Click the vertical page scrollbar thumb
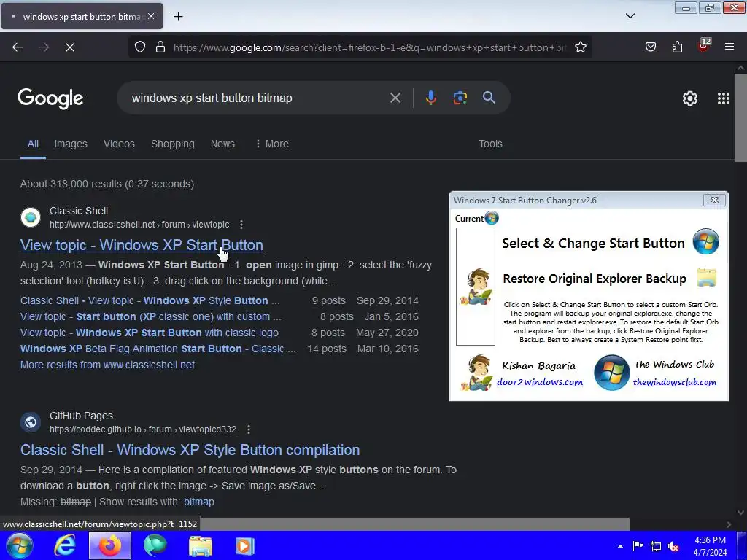747x560 pixels. (x=740, y=118)
